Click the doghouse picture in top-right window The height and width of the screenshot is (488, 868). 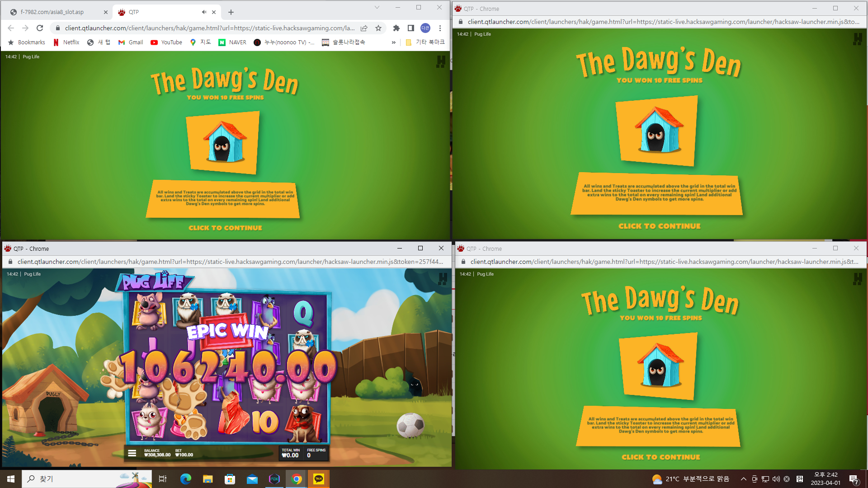point(658,131)
